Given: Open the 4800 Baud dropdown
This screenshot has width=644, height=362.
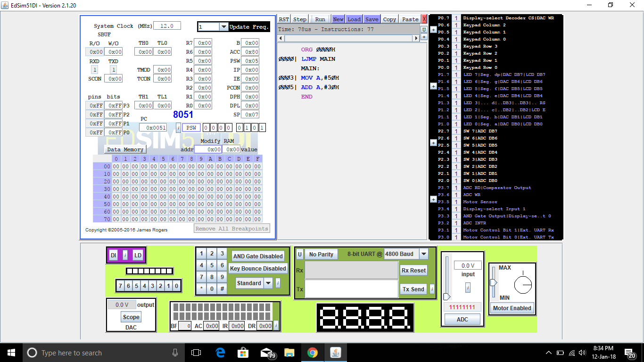Looking at the screenshot, I should click(x=423, y=254).
